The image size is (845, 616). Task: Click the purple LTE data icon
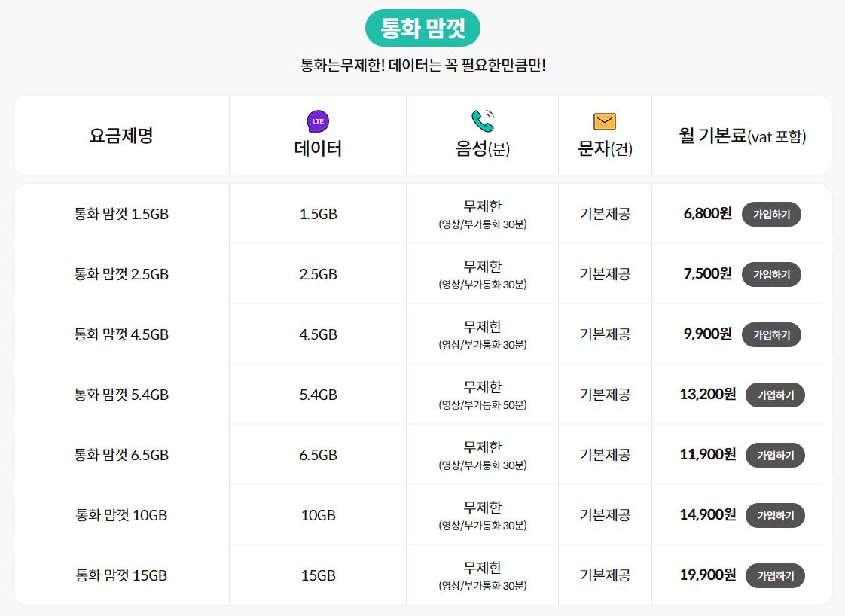317,119
